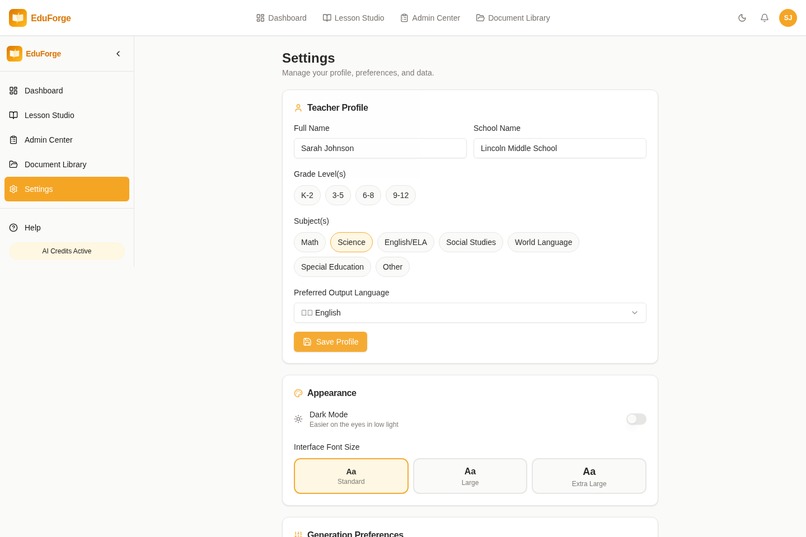Viewport: 806px width, 537px height.
Task: Click Settings gear icon in sidebar
Action: (13, 189)
